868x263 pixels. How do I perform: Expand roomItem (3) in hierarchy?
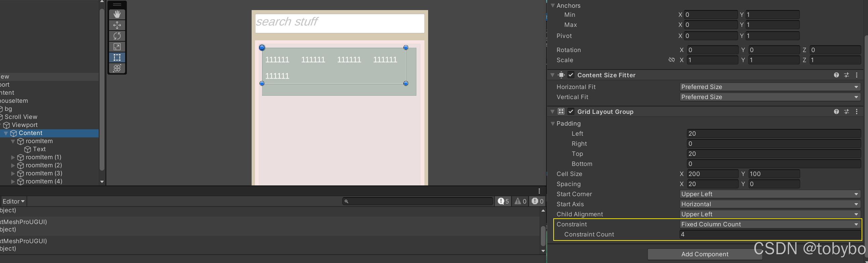coord(13,174)
